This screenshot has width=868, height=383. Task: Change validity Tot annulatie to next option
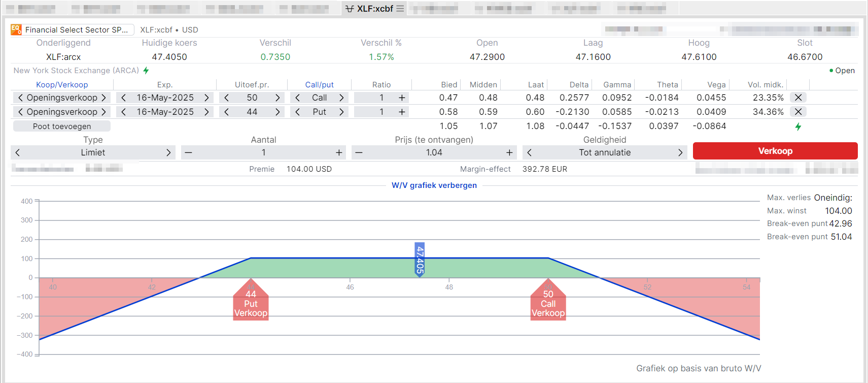(680, 152)
